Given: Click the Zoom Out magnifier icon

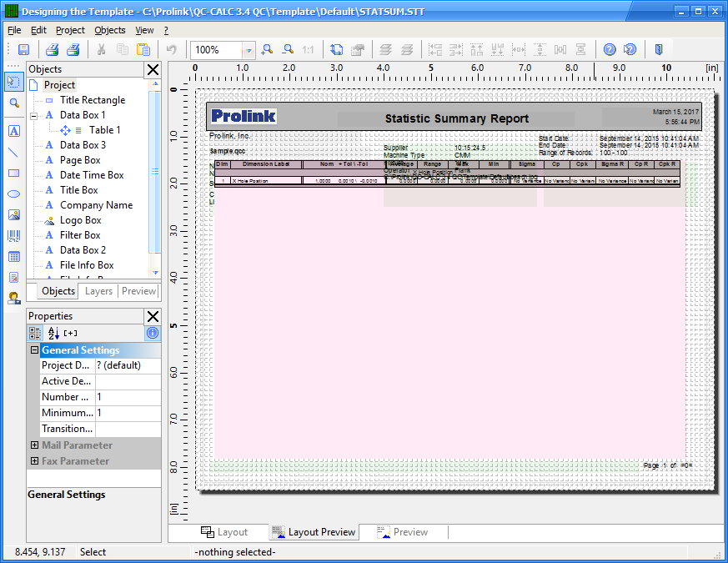Looking at the screenshot, I should click(289, 50).
